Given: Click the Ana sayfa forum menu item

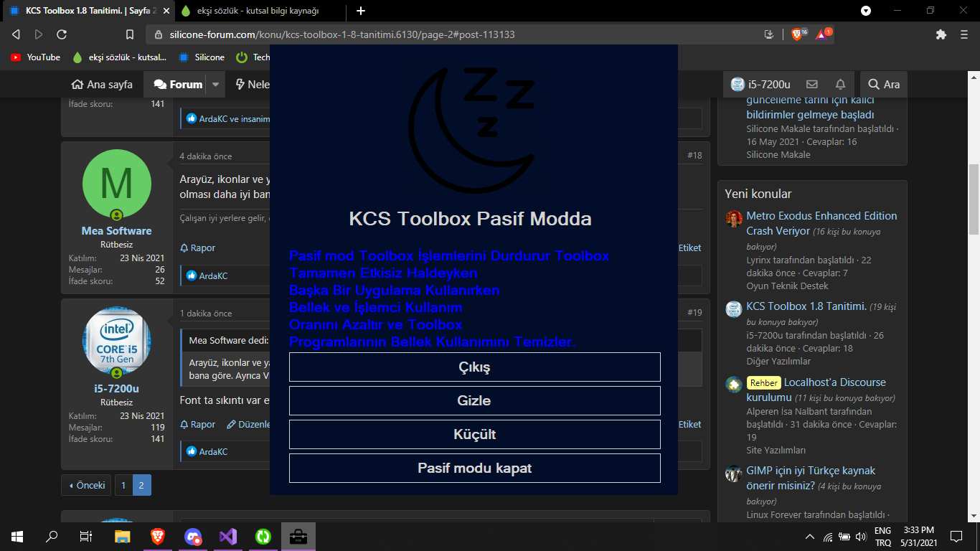Looking at the screenshot, I should coord(102,85).
